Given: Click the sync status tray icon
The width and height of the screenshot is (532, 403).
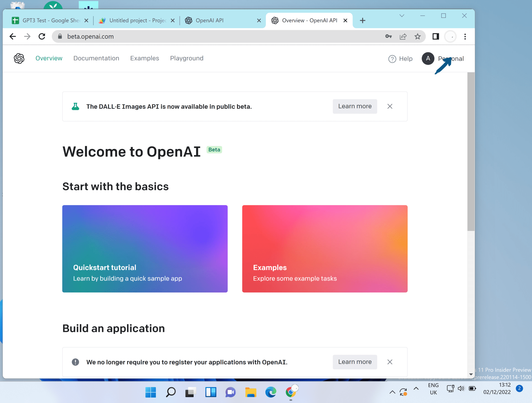Looking at the screenshot, I should click(x=403, y=392).
